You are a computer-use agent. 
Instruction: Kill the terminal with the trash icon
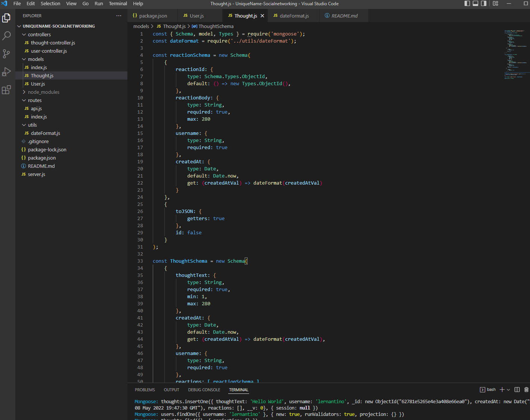click(526, 389)
